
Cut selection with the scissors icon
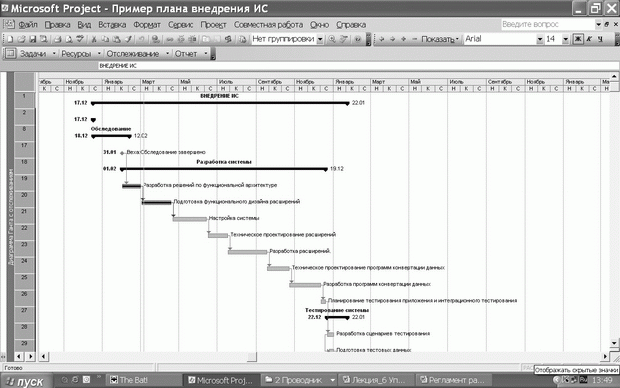[x=94, y=39]
